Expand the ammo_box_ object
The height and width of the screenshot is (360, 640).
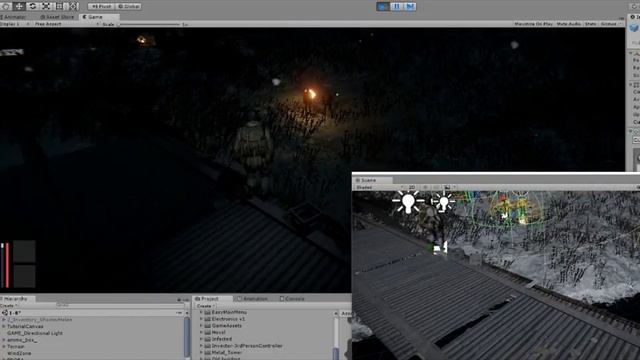[x=4, y=340]
